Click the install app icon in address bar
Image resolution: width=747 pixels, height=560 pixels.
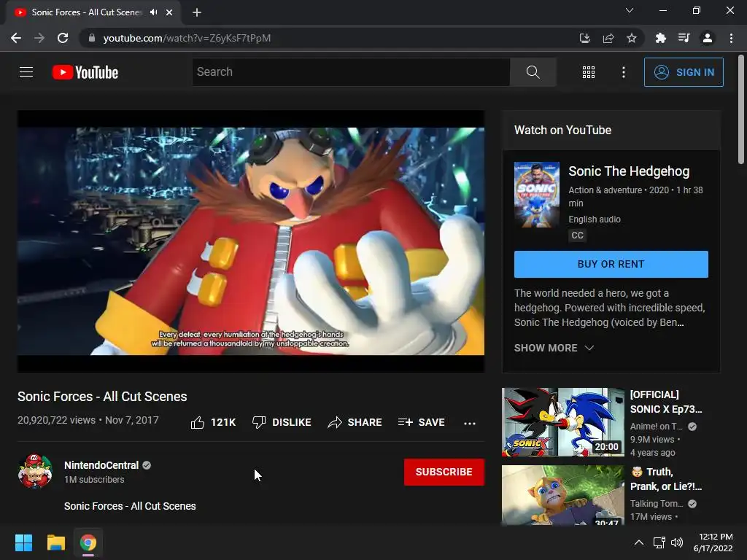584,38
